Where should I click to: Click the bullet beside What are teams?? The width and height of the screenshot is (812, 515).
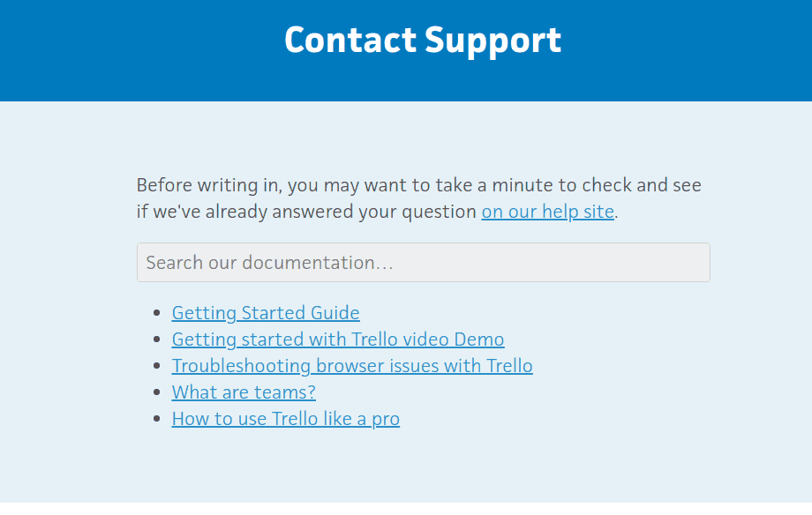click(157, 392)
